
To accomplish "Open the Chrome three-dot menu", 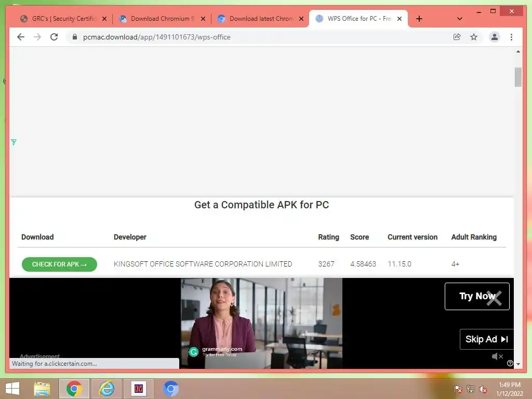I will (x=511, y=37).
